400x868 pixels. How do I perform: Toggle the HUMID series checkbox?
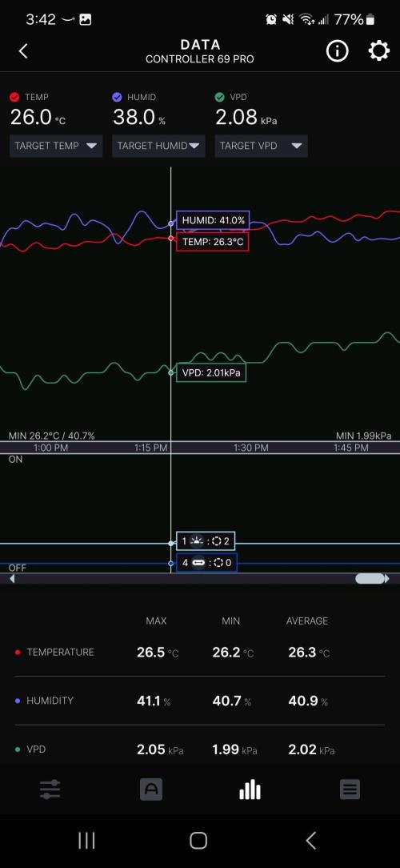tap(117, 97)
